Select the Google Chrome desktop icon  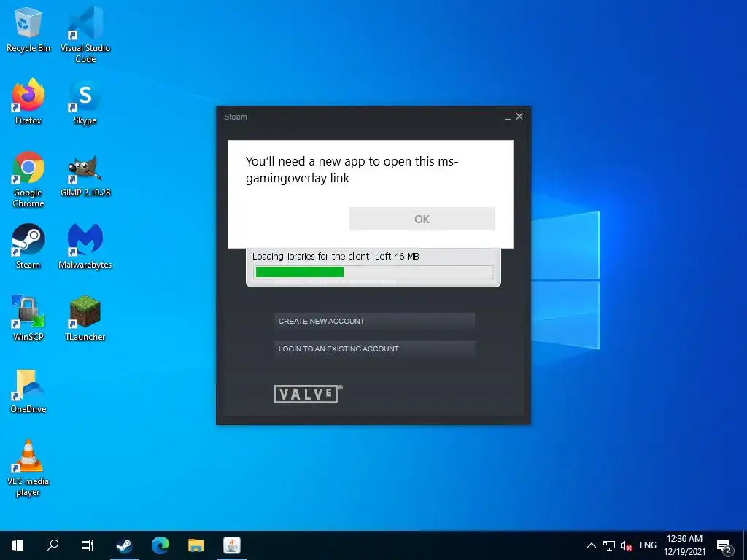tap(28, 179)
